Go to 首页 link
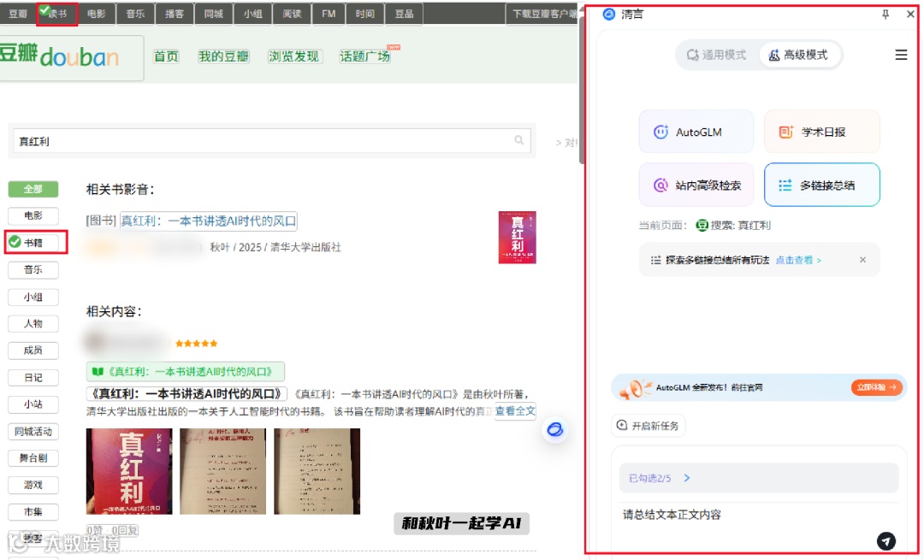Screen dimensions: 924x560 coord(166,56)
